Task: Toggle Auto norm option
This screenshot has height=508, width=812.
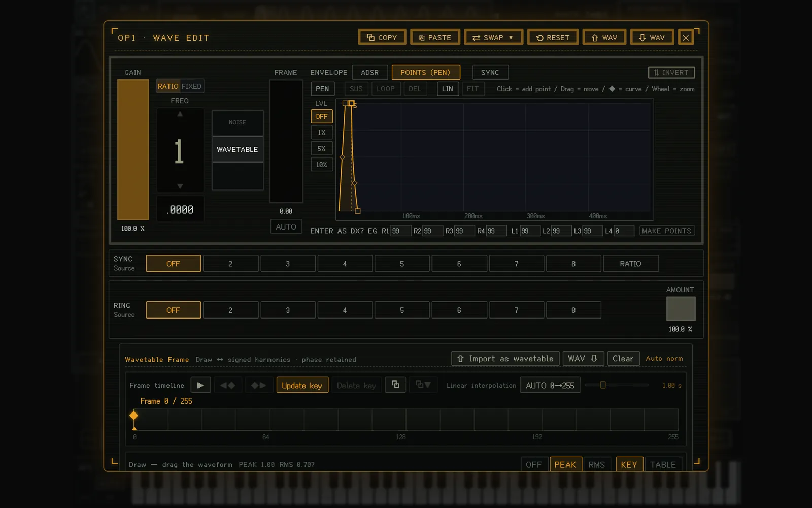Action: (664, 359)
